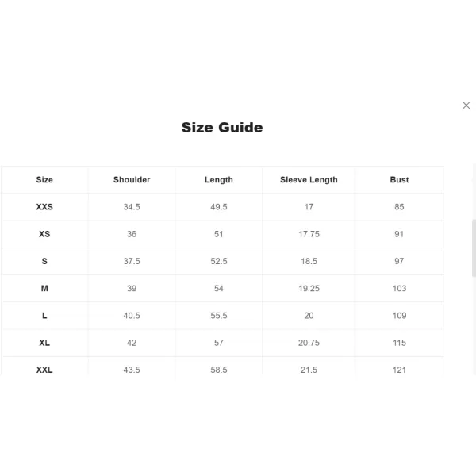Select the XL size row label
The height and width of the screenshot is (476, 476).
coord(44,343)
